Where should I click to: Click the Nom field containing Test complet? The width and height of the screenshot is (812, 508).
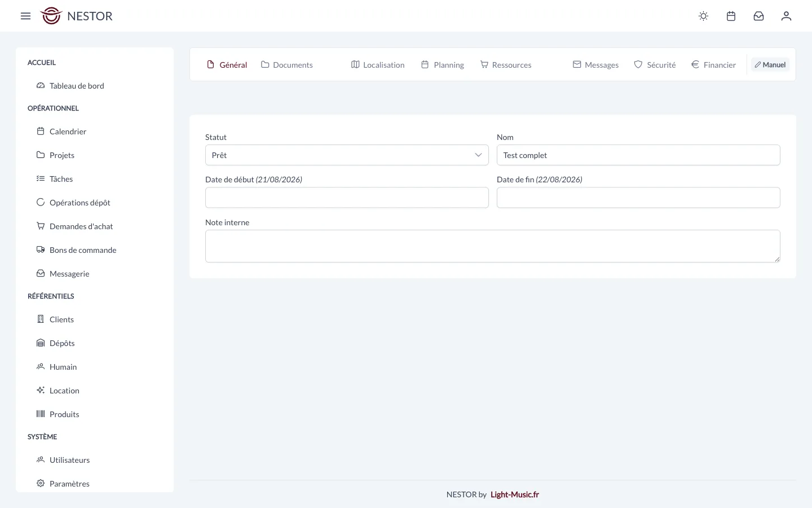click(638, 155)
